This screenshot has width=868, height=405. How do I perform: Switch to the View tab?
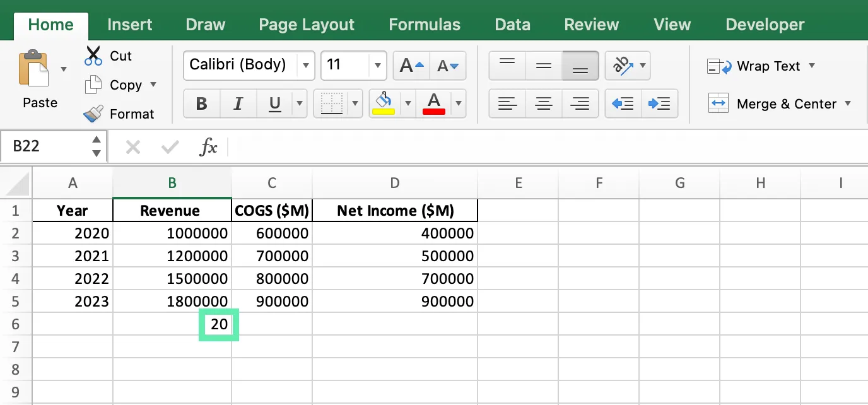[x=672, y=25]
